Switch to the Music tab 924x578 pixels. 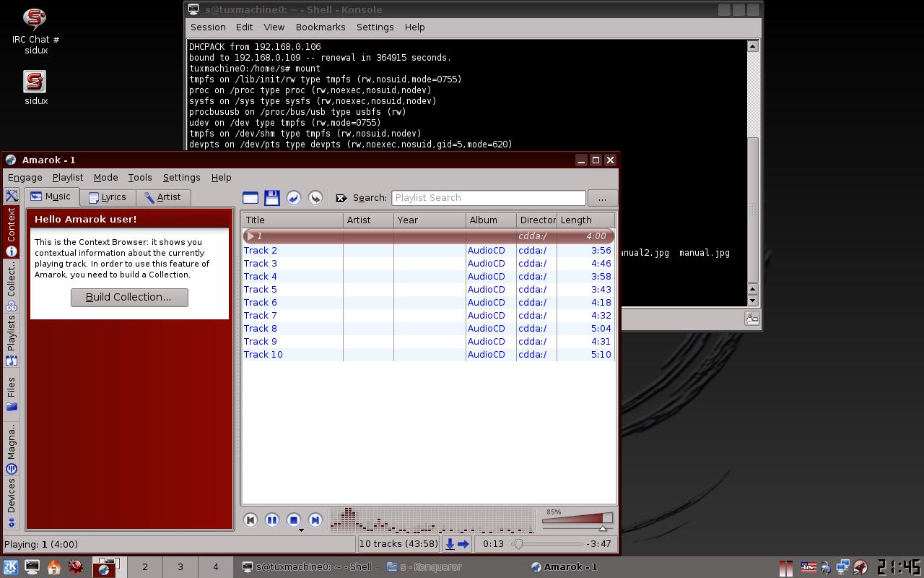(x=52, y=197)
